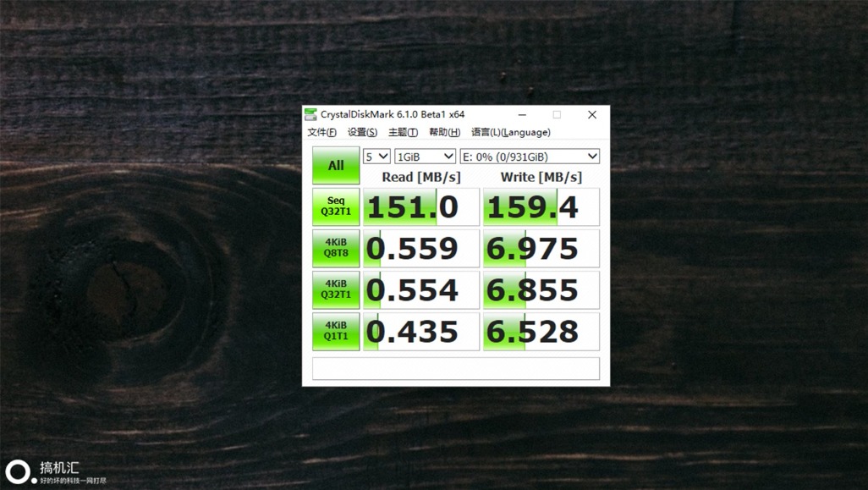The image size is (868, 490).
Task: Start the Seq Q32T1 test
Action: point(336,206)
